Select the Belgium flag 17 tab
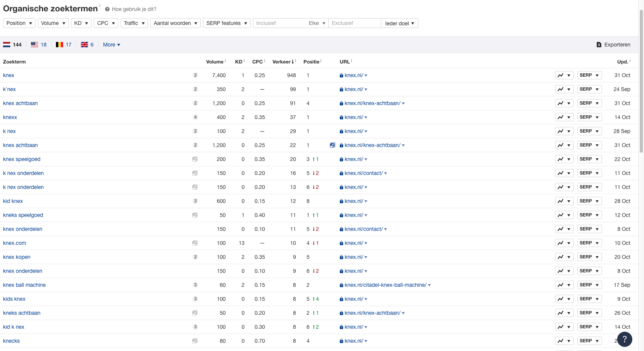Image resolution: width=644 pixels, height=351 pixels. coord(64,45)
